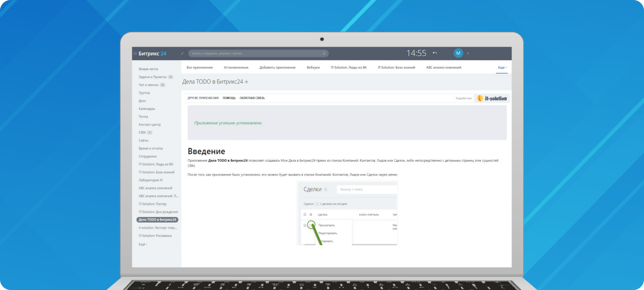Screen dimensions: 644x290
Task: Open Календарь in sidebar
Action: tap(147, 109)
